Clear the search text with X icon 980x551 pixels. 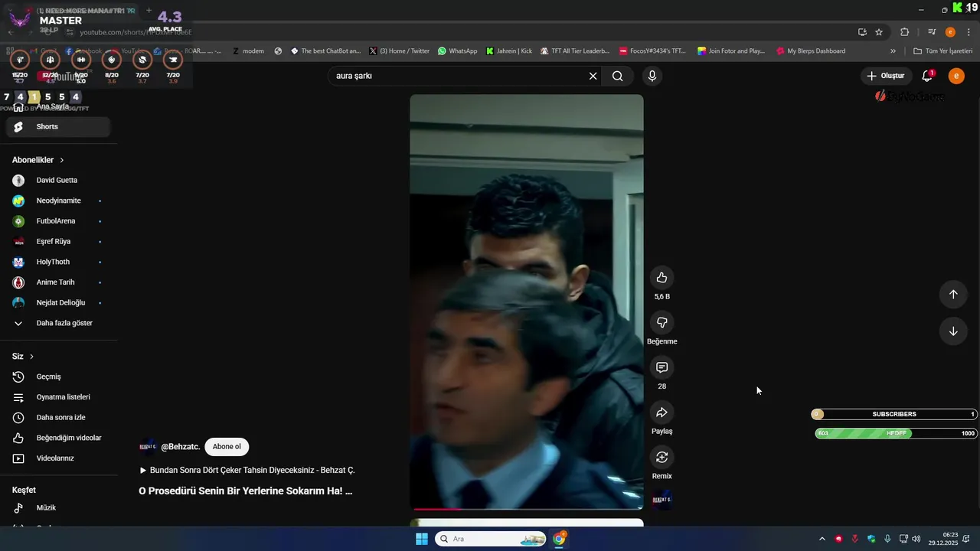coord(593,76)
